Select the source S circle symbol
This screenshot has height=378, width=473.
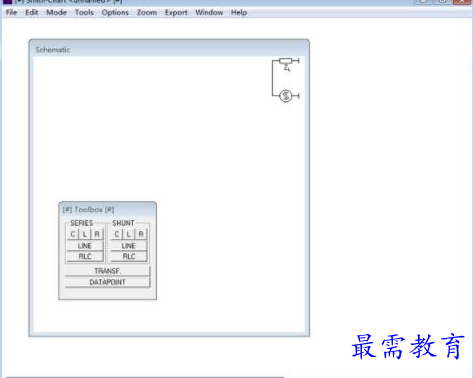[x=285, y=96]
